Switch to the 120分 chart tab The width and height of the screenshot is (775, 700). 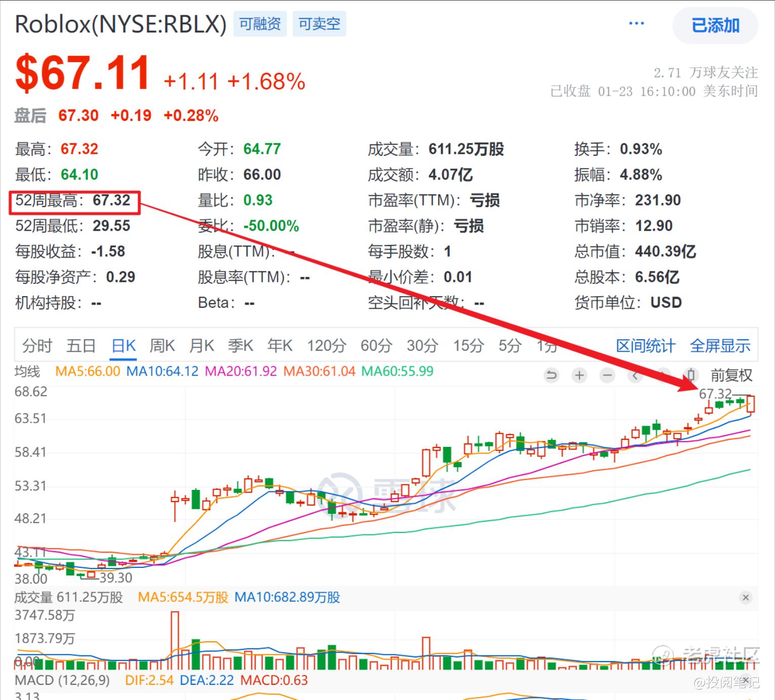point(326,346)
